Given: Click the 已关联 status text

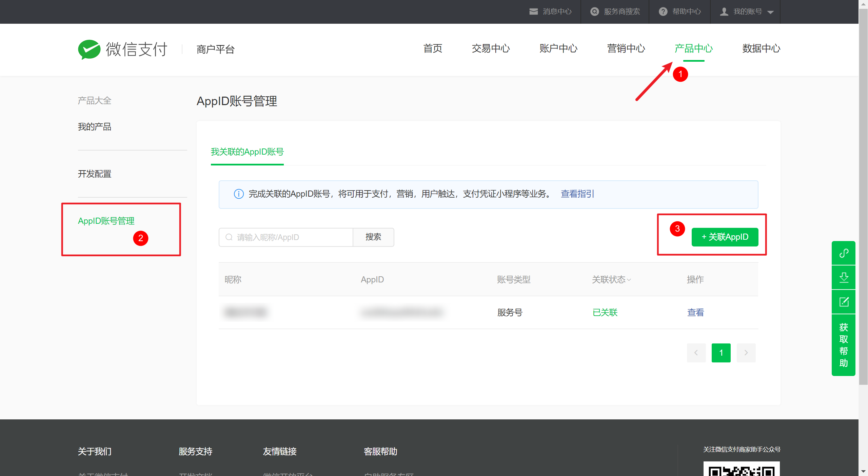Looking at the screenshot, I should [x=605, y=313].
